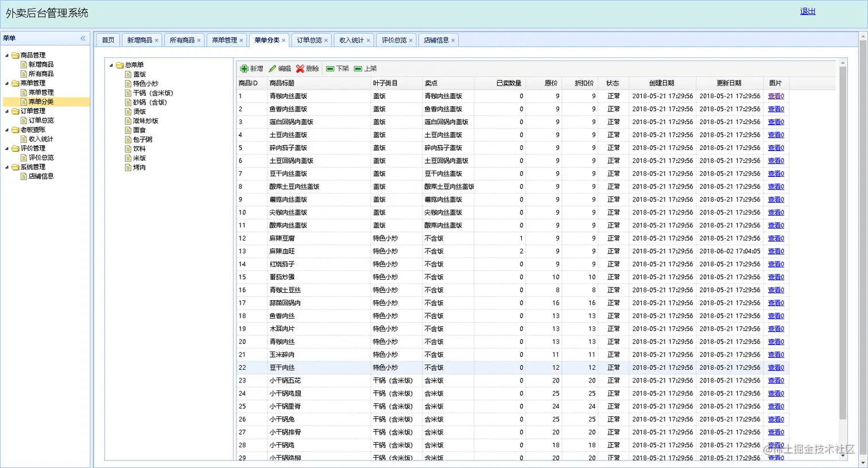Screen dimensions: 868x468
Task: Open 所有商品 in the sidebar tree
Action: (x=41, y=74)
